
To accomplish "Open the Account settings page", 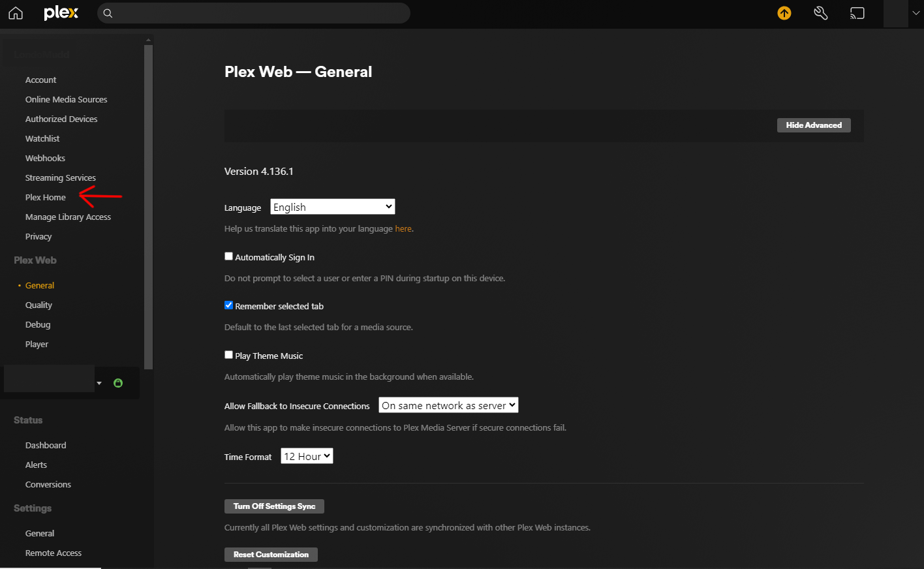I will point(40,80).
